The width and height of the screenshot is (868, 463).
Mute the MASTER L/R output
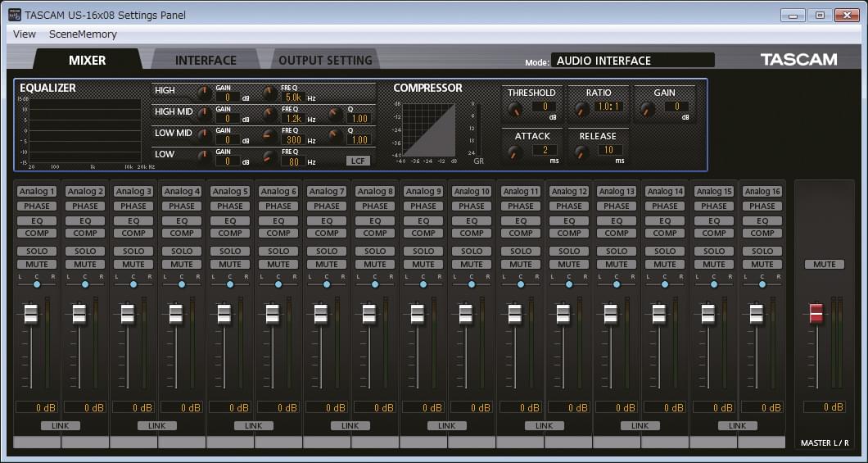825,264
